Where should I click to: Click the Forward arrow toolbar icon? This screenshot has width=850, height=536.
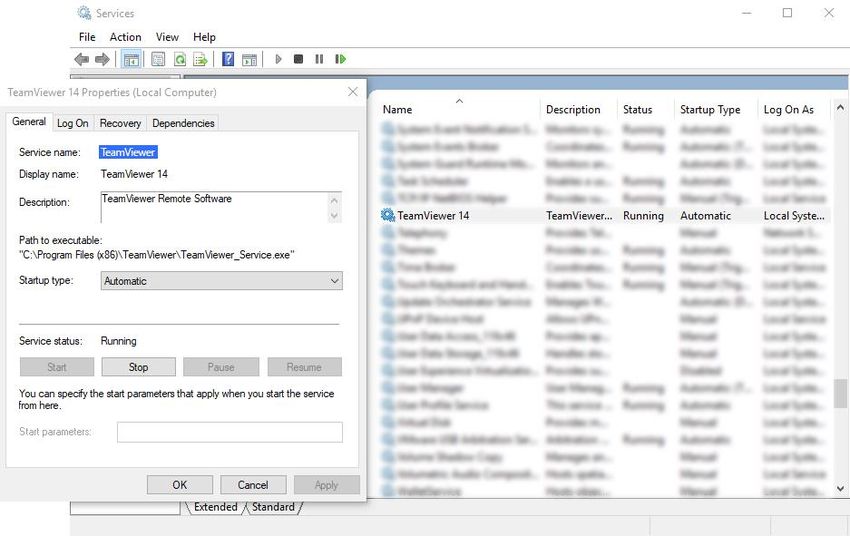click(102, 59)
